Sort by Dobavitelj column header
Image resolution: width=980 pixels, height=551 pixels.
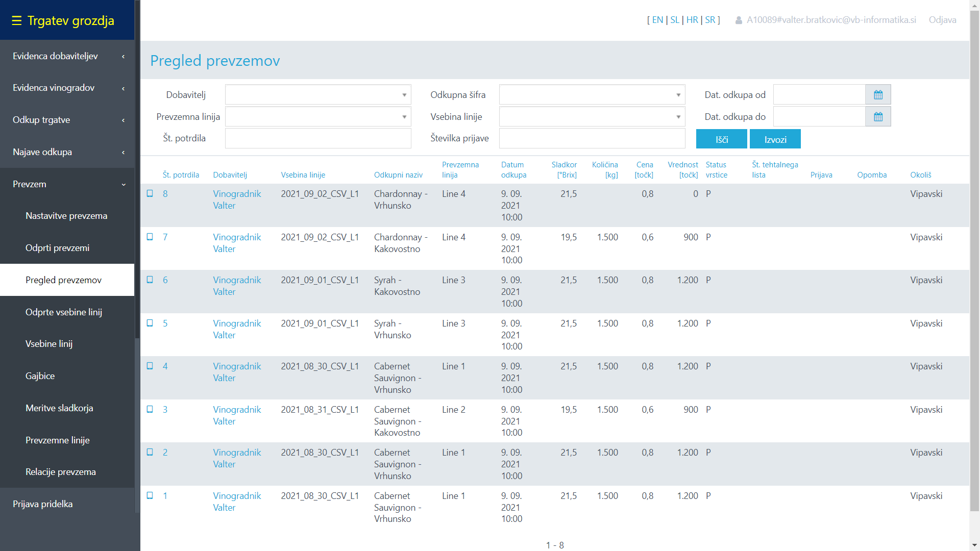[x=230, y=175]
